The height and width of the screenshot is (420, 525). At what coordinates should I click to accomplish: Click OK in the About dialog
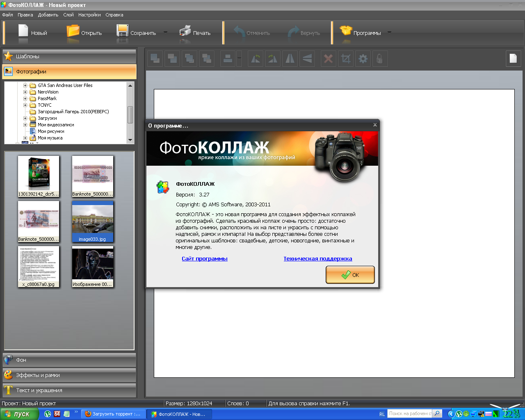(350, 275)
